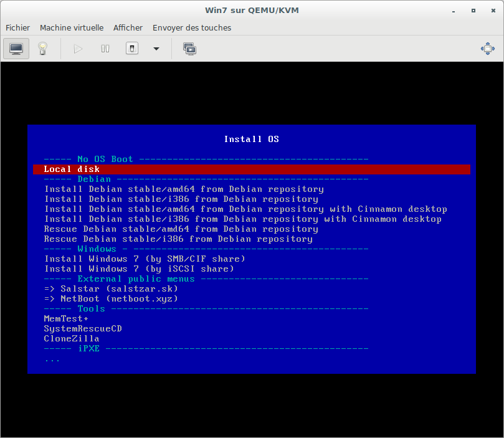Image resolution: width=504 pixels, height=438 pixels.
Task: Select the SystemRescueCD entry
Action: 83,329
